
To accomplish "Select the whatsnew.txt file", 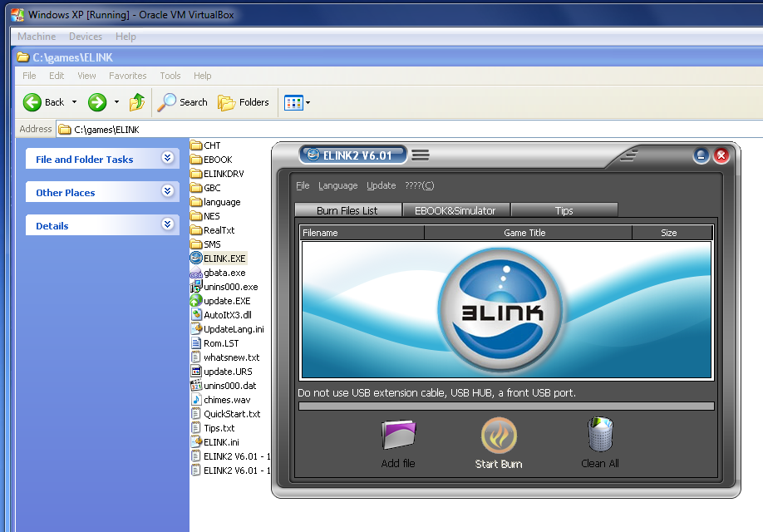I will 224,357.
